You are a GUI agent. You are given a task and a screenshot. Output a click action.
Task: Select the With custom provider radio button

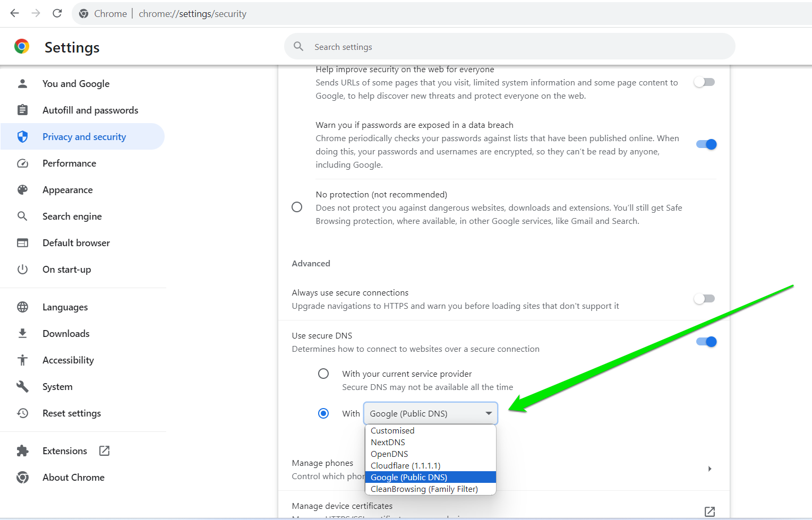click(323, 413)
